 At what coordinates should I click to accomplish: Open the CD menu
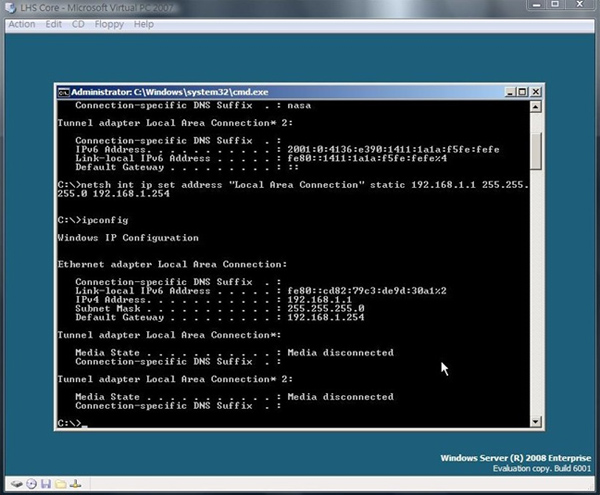point(78,24)
